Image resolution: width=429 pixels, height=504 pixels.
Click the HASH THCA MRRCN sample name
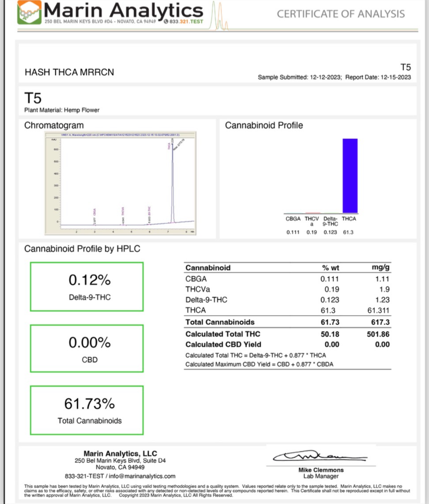69,72
